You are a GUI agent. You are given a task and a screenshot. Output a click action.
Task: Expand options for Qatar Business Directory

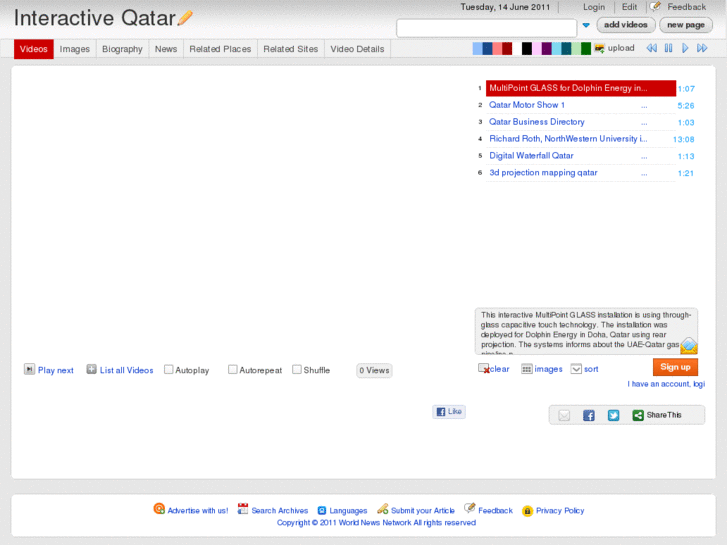(x=644, y=123)
